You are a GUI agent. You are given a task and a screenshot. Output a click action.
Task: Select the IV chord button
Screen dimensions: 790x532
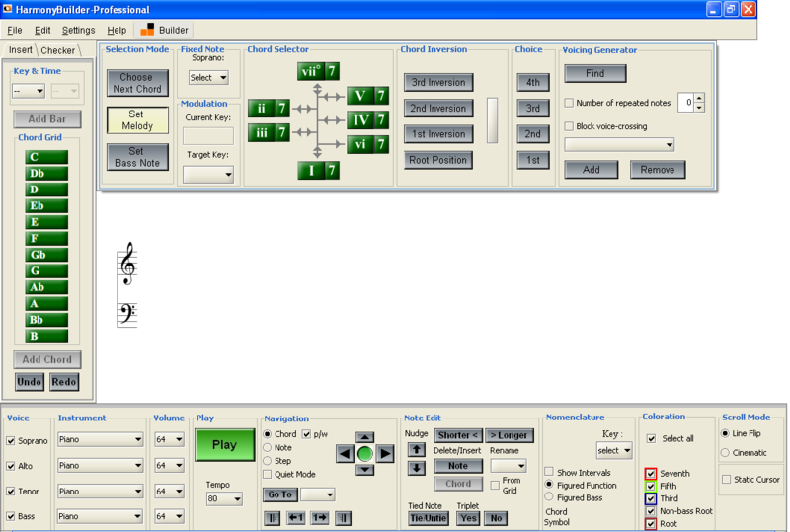(360, 119)
